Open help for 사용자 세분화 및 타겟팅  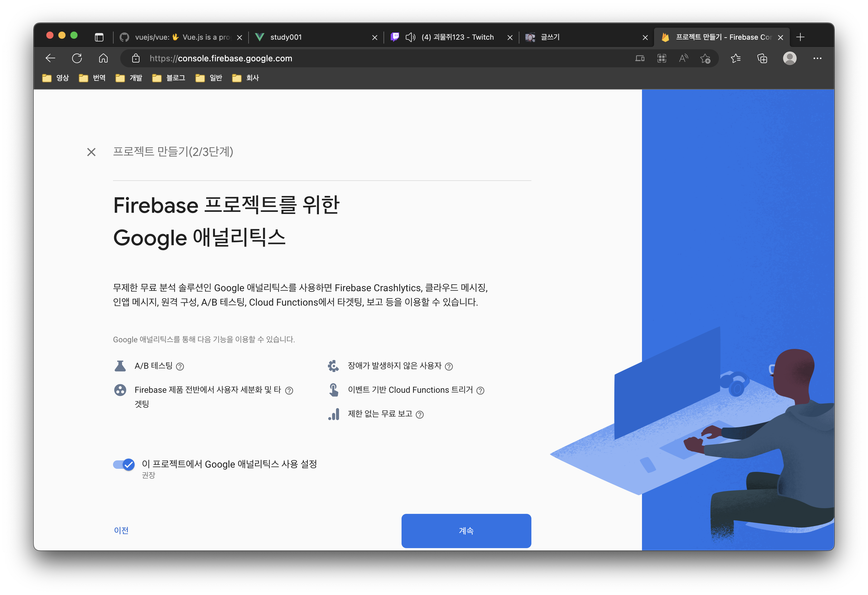click(289, 390)
